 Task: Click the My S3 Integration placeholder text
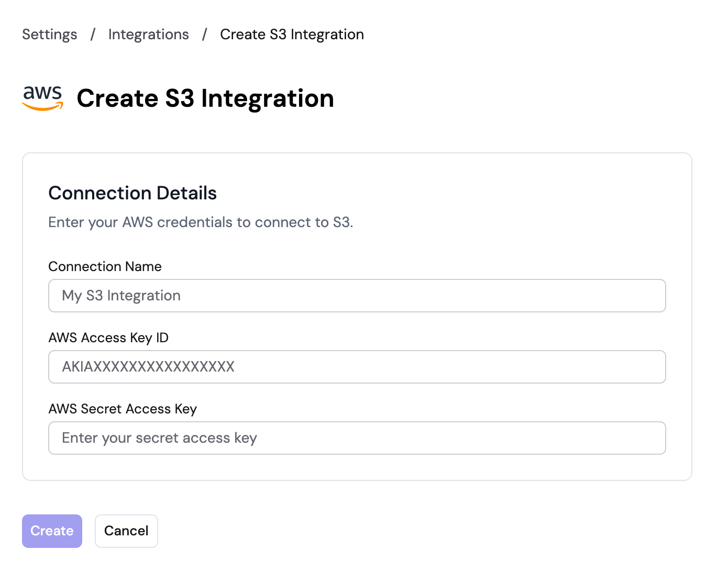(x=120, y=296)
